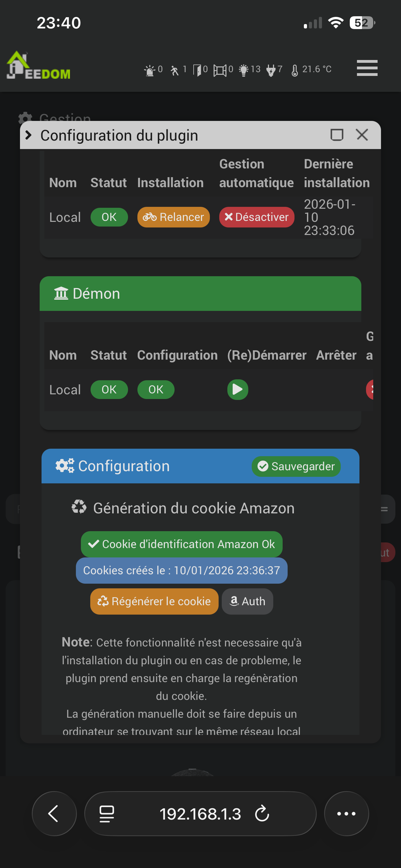Tap the power outlet summary icon
Viewport: 401px width, 868px height.
(271, 70)
